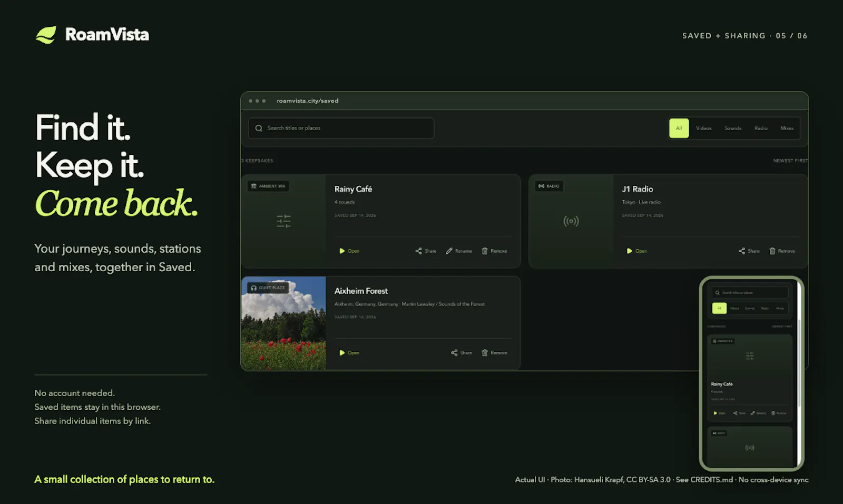This screenshot has height=504, width=843.
Task: Click the trash icon on Aixheim Forest card
Action: click(x=485, y=352)
